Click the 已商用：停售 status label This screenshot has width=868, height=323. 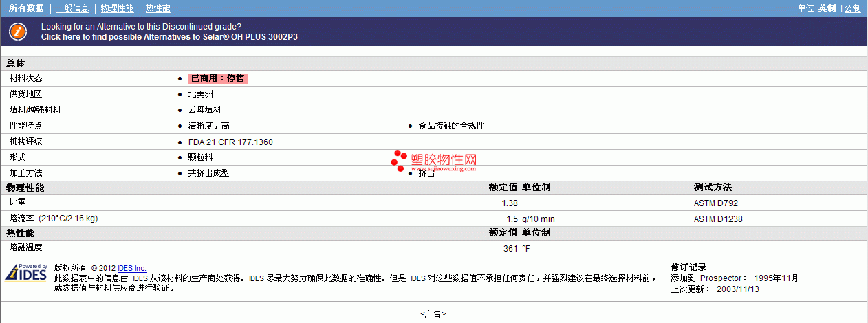(x=217, y=78)
